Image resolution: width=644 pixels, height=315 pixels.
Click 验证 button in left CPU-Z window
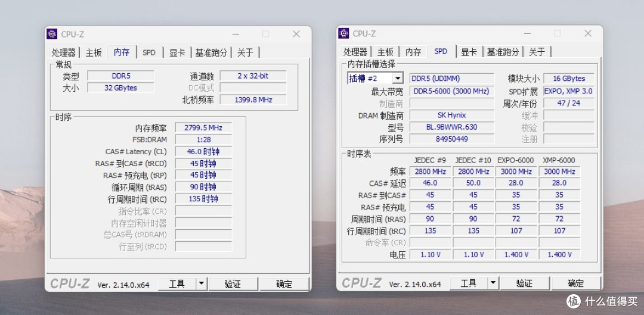[233, 284]
